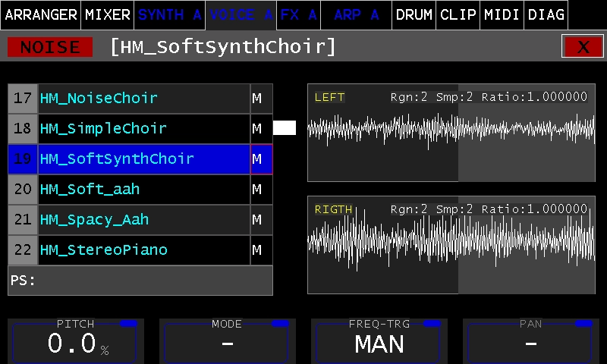The image size is (607, 364).
Task: Click row number 17
Action: (23, 99)
